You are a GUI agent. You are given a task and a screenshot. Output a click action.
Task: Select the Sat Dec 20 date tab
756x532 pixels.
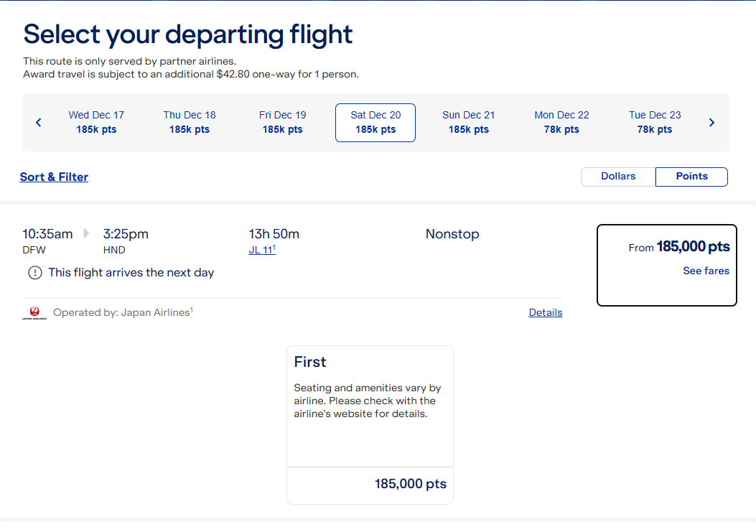click(x=375, y=123)
